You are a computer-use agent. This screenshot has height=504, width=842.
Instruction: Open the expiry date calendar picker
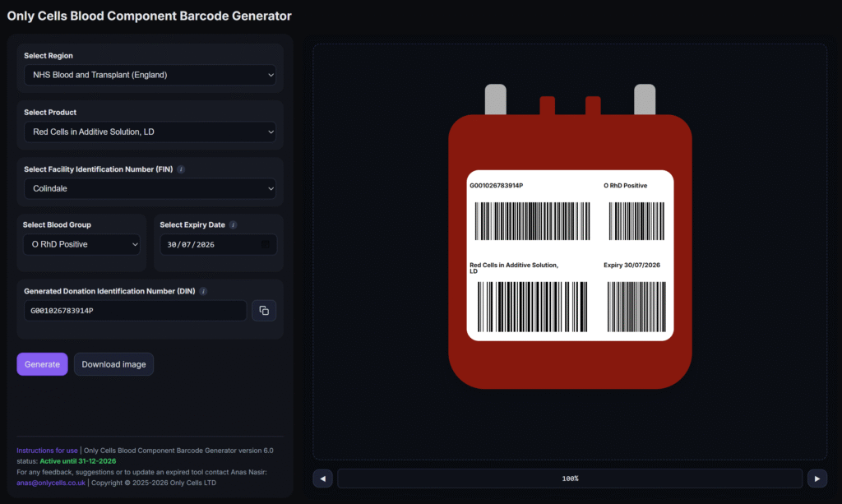pyautogui.click(x=266, y=244)
